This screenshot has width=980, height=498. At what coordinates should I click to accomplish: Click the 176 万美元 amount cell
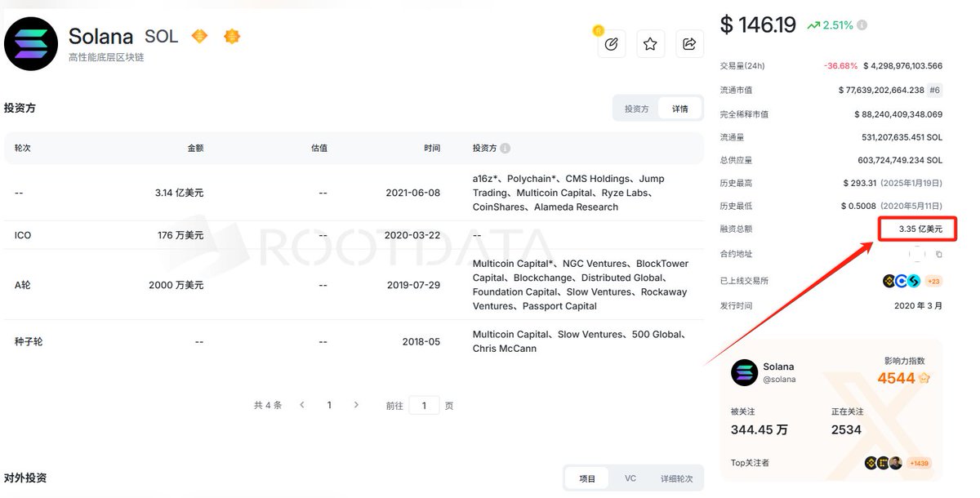(x=180, y=235)
